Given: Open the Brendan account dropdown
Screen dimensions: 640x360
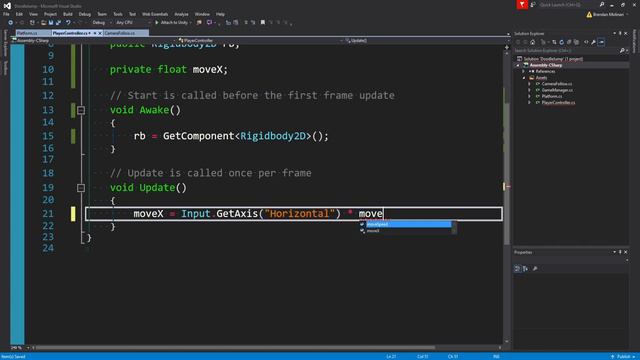Looking at the screenshot, I should (x=610, y=15).
